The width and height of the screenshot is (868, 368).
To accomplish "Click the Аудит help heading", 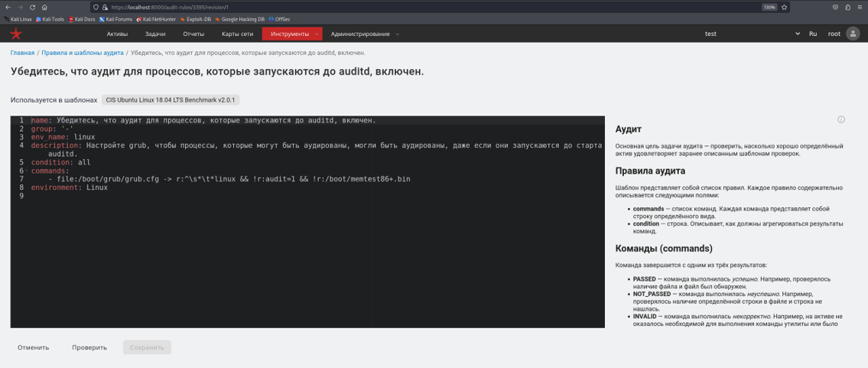I will click(629, 129).
